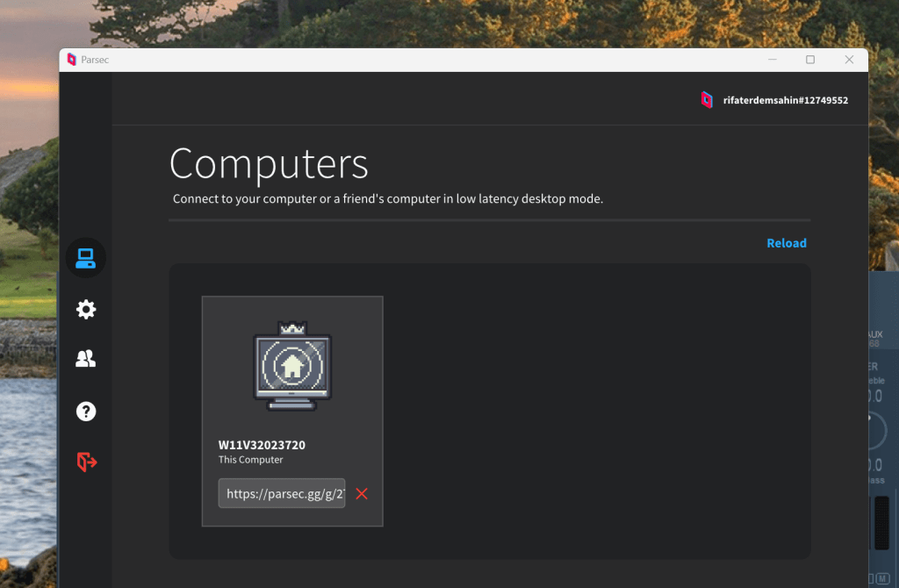Minimize the Parsec window
Image resolution: width=899 pixels, height=588 pixels.
tap(773, 60)
